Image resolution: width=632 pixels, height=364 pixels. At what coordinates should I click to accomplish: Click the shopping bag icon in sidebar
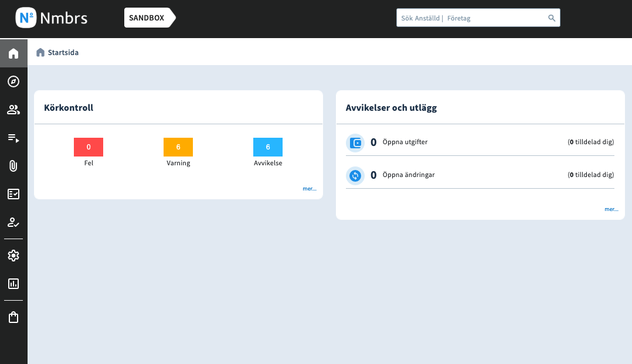tap(13, 317)
